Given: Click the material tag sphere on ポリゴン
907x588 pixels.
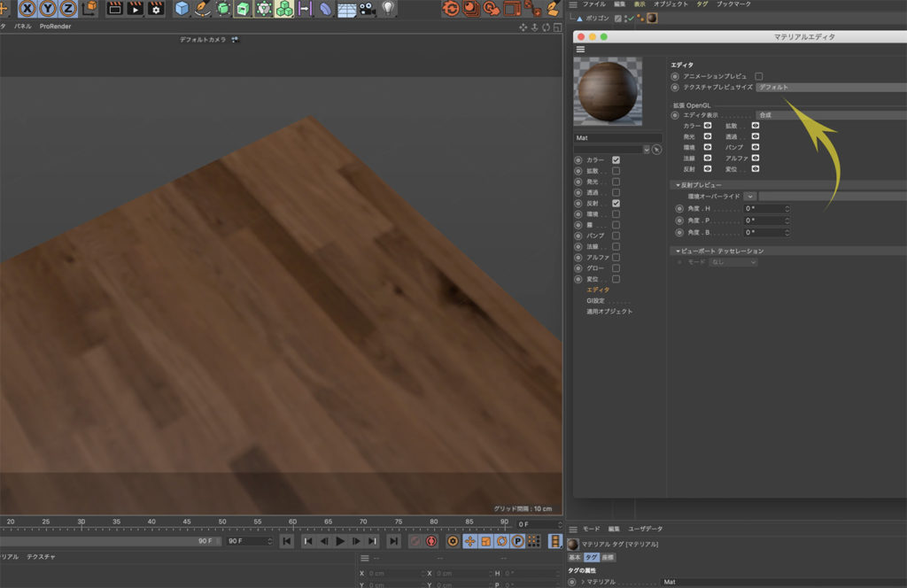Looking at the screenshot, I should (652, 18).
